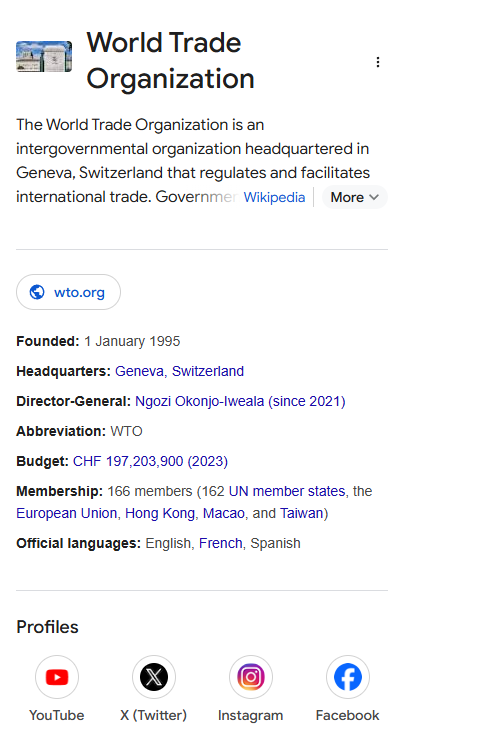489x741 pixels.
Task: Visit the wto.org website button
Action: (x=69, y=292)
